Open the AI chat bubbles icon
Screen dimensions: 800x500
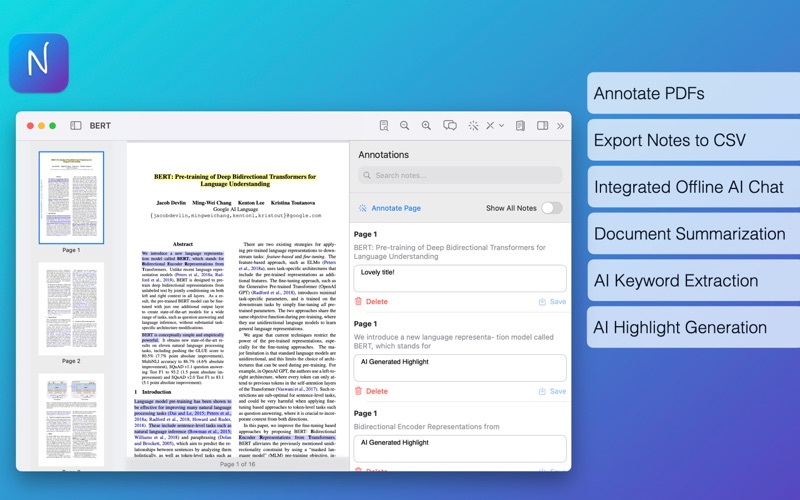(x=449, y=126)
